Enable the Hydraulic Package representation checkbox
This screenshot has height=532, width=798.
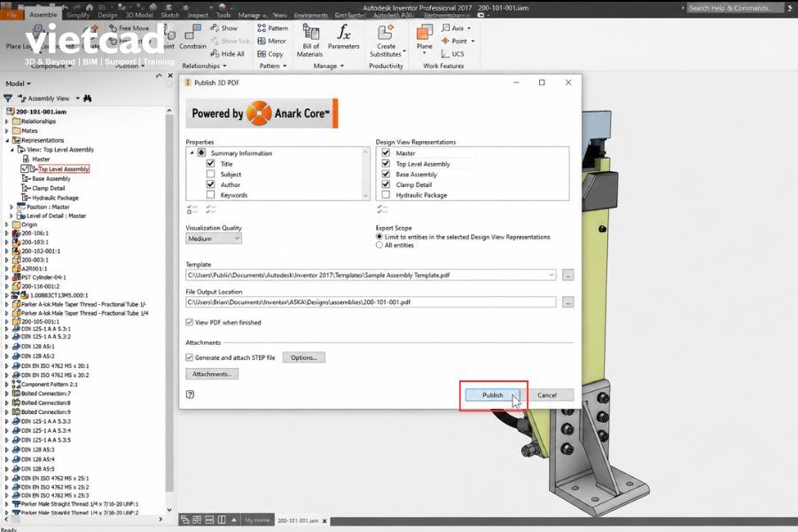pos(386,194)
